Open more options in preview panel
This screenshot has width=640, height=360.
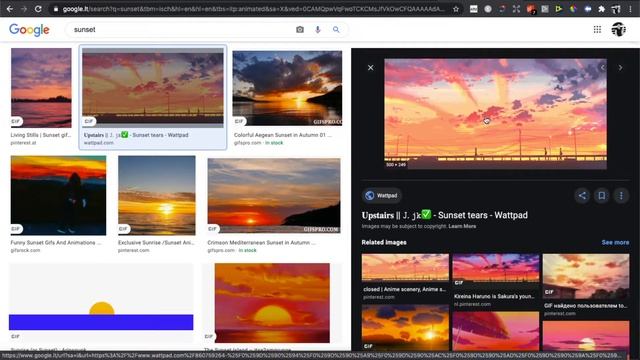click(621, 196)
